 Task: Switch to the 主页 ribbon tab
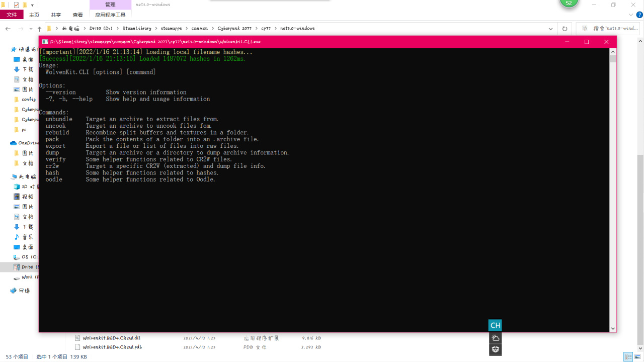pyautogui.click(x=34, y=15)
